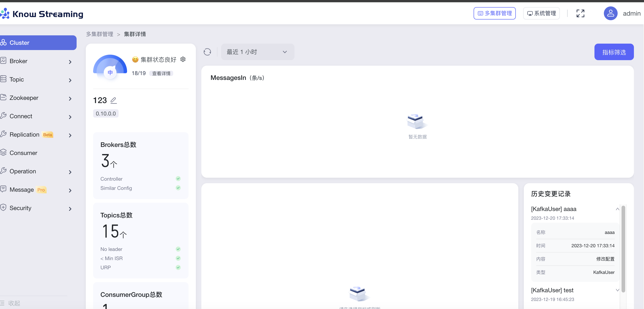The image size is (644, 309).
Task: Click the Controller green check indicator
Action: click(178, 179)
